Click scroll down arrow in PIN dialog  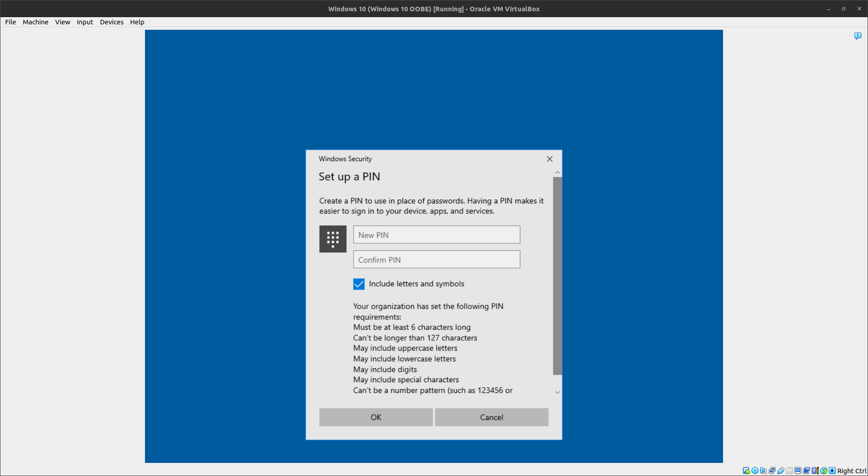[x=557, y=392]
